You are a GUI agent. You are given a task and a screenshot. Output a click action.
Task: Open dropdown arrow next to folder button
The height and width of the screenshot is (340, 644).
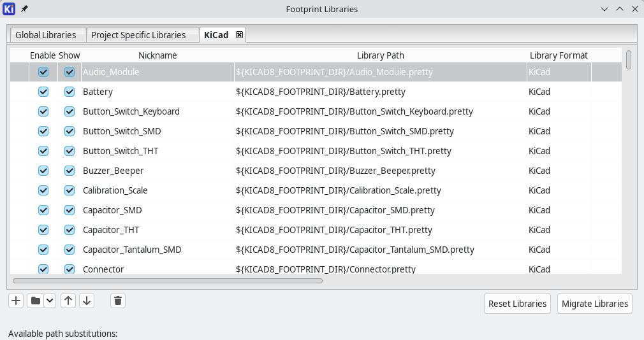(x=50, y=301)
